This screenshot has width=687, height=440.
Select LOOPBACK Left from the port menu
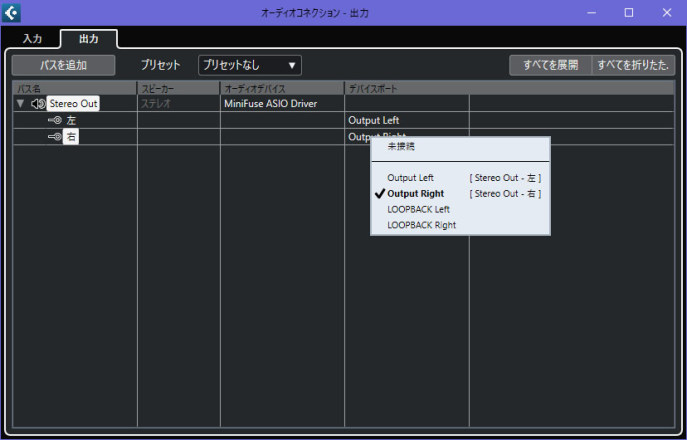tap(418, 209)
